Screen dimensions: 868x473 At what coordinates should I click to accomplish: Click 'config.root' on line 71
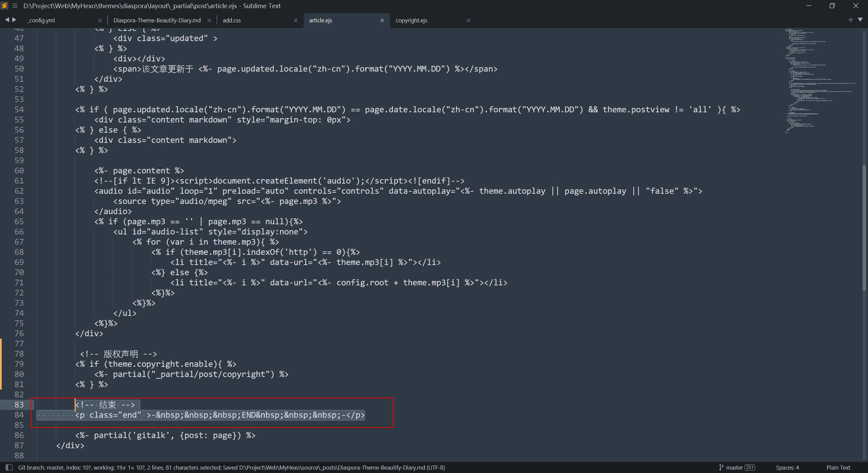coord(362,282)
